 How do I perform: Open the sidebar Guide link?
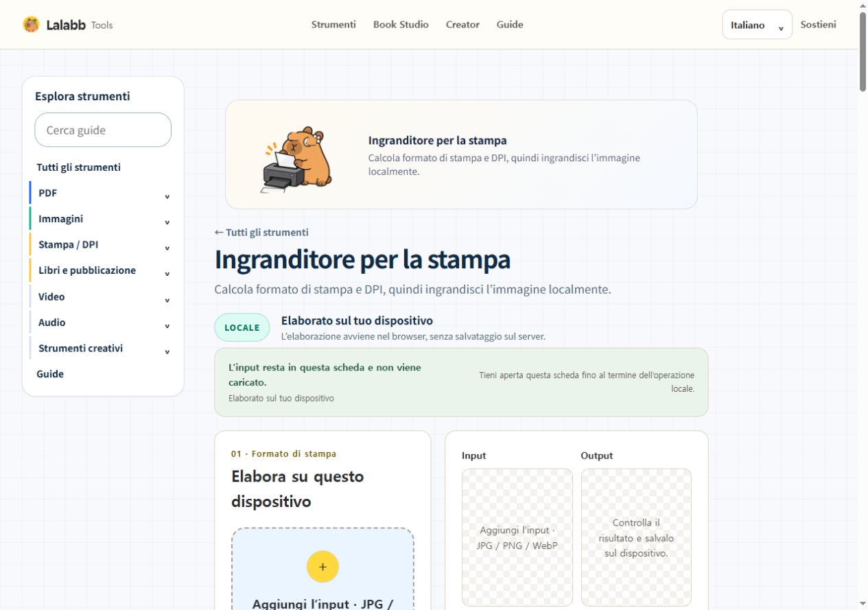[50, 374]
